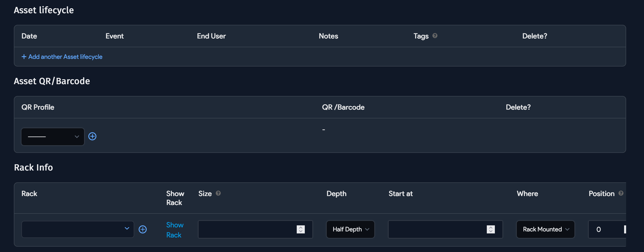Open the Half Depth dropdown
The image size is (644, 252).
click(350, 229)
